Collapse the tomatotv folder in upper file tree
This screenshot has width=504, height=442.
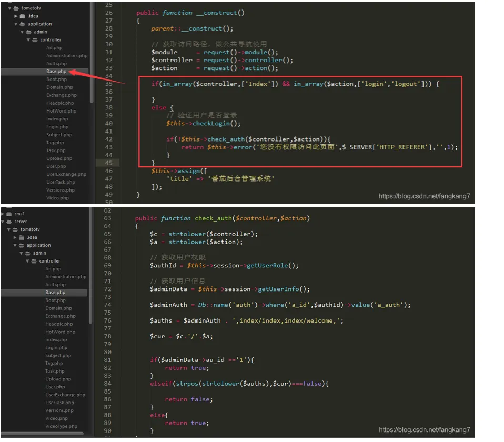(9, 8)
